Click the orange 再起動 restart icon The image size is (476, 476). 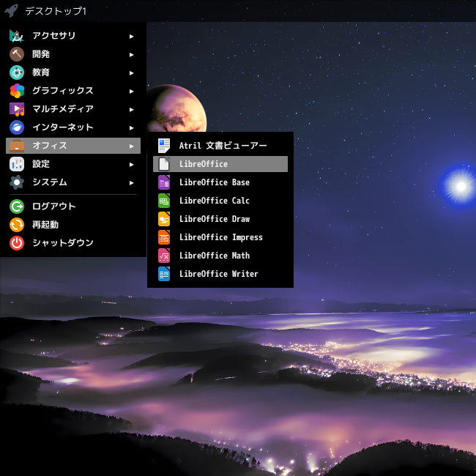17,225
